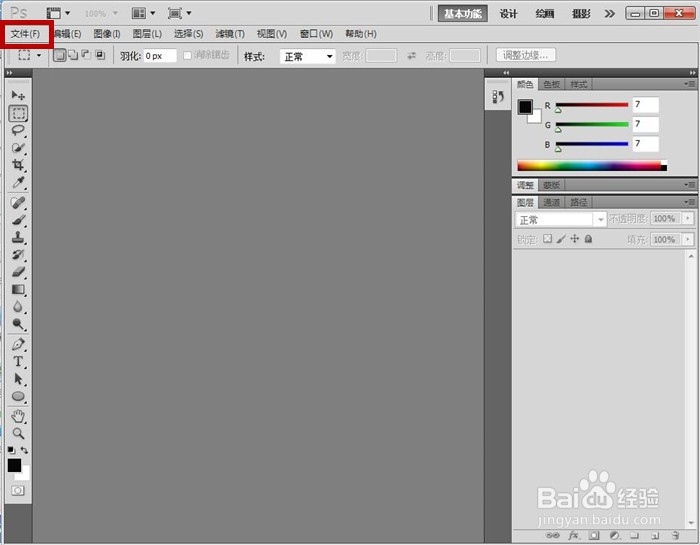
Task: Open the Color panel options menu
Action: [690, 84]
